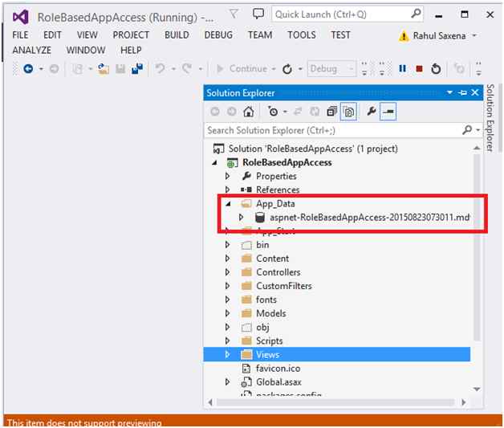
Task: Click horizontal scrollbar right arrow
Action: pos(464,402)
